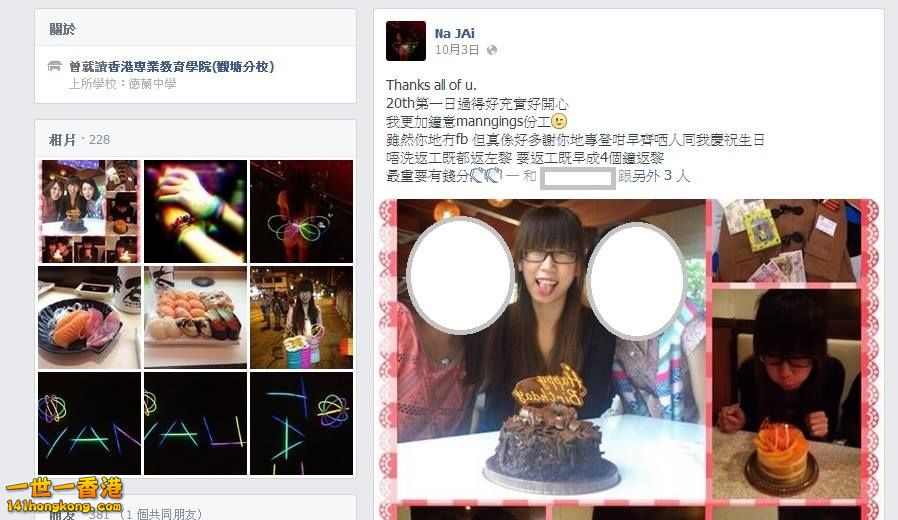
Task: Open glowstick Chinese character photo thumbnail
Action: pos(302,423)
